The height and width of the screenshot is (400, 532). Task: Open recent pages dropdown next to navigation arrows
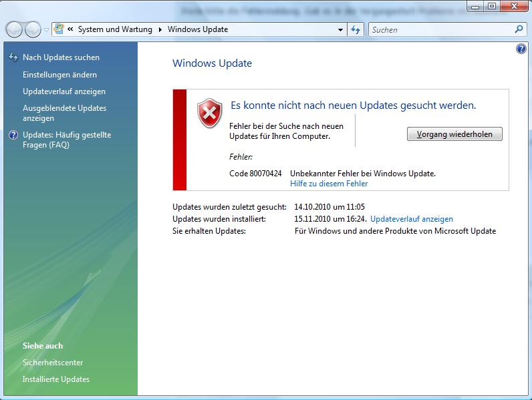pos(46,30)
